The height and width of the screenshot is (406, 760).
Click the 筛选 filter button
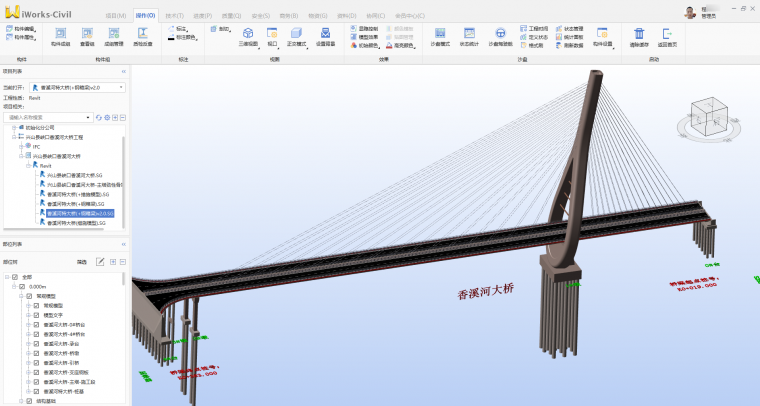point(82,262)
